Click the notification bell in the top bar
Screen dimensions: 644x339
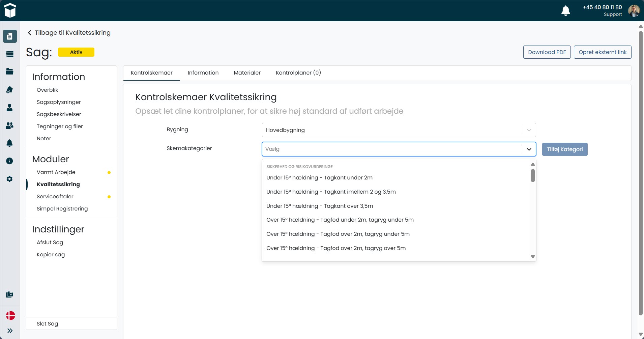click(565, 11)
